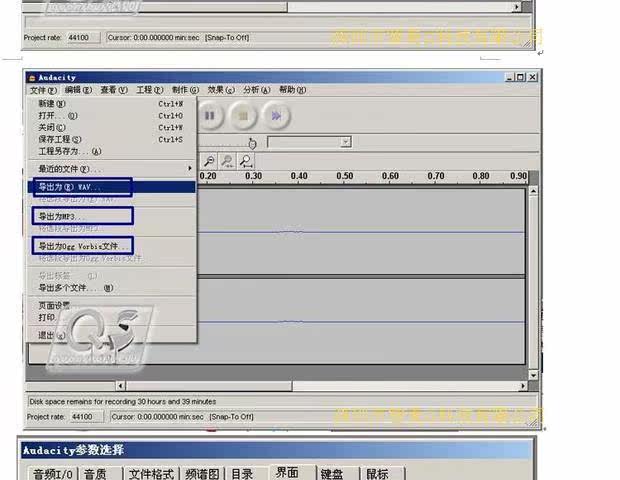Screen dimensions: 620x480
Task: Switch to 文件格式 (File Formats) tab
Action: pyautogui.click(x=151, y=474)
